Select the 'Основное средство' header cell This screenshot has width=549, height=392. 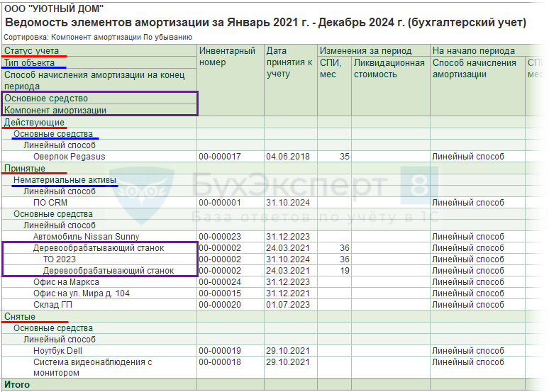coord(99,99)
